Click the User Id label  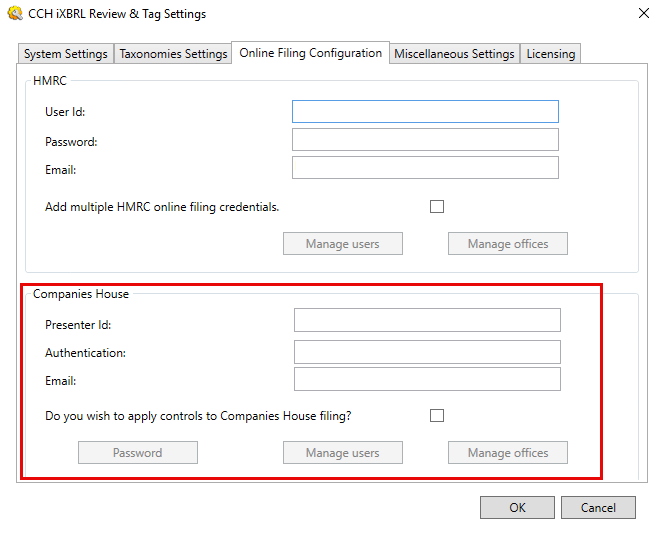[x=65, y=112]
